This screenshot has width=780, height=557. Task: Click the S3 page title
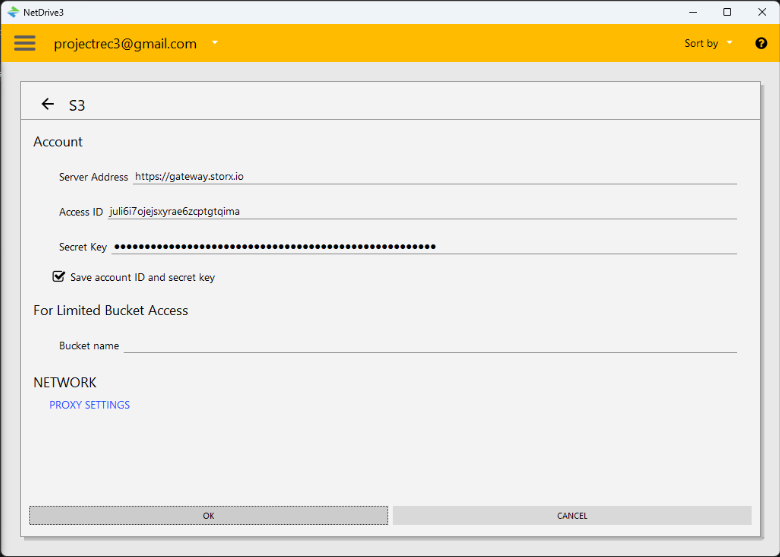[77, 105]
